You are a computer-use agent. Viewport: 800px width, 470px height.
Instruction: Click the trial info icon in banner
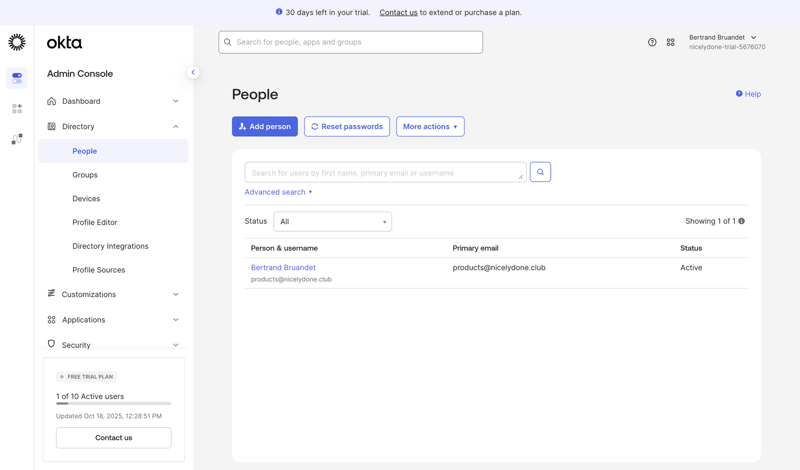279,12
